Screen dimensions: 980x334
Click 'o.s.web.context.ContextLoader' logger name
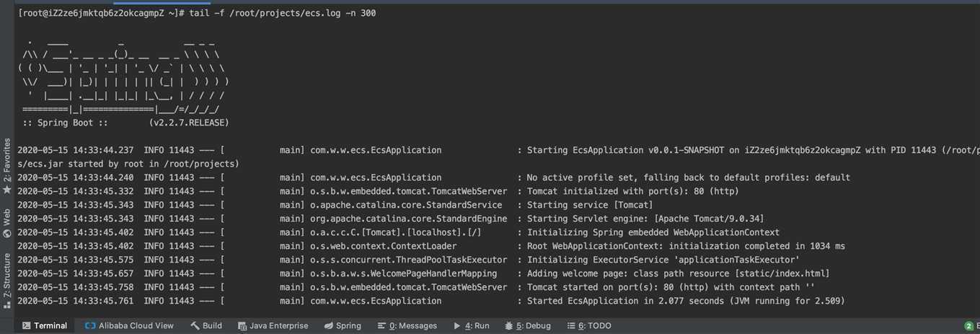point(384,246)
